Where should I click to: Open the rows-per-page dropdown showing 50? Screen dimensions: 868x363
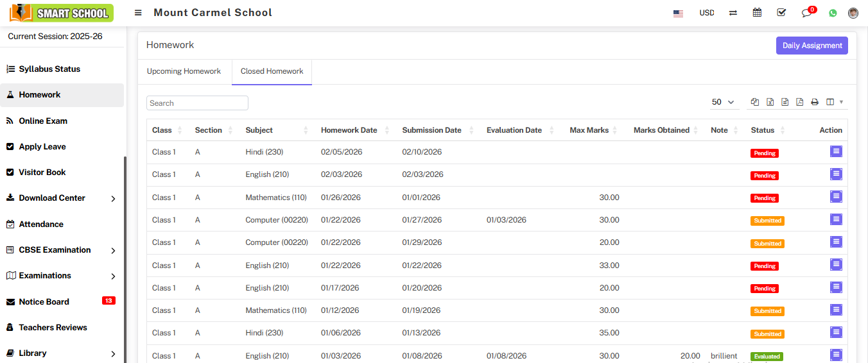point(723,102)
